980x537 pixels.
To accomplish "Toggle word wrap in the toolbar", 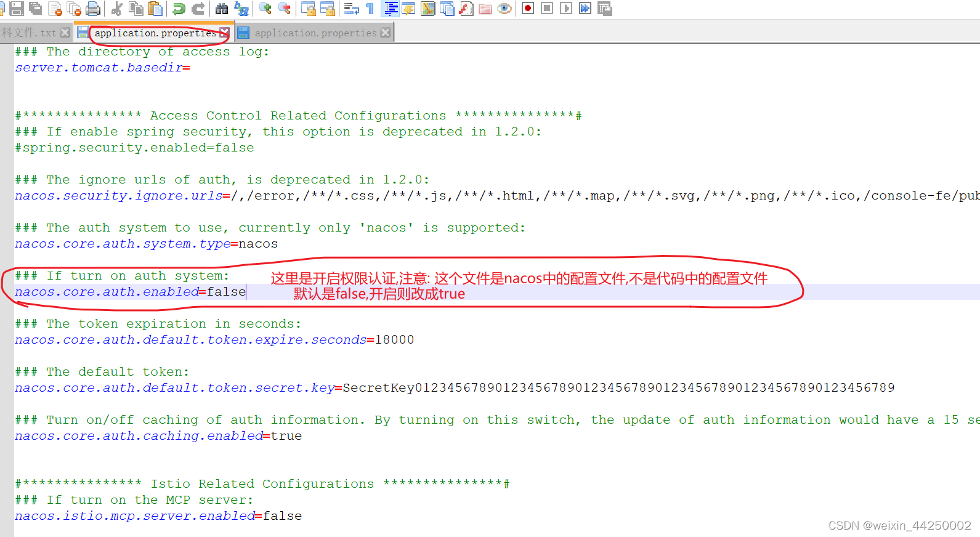I will [x=351, y=9].
